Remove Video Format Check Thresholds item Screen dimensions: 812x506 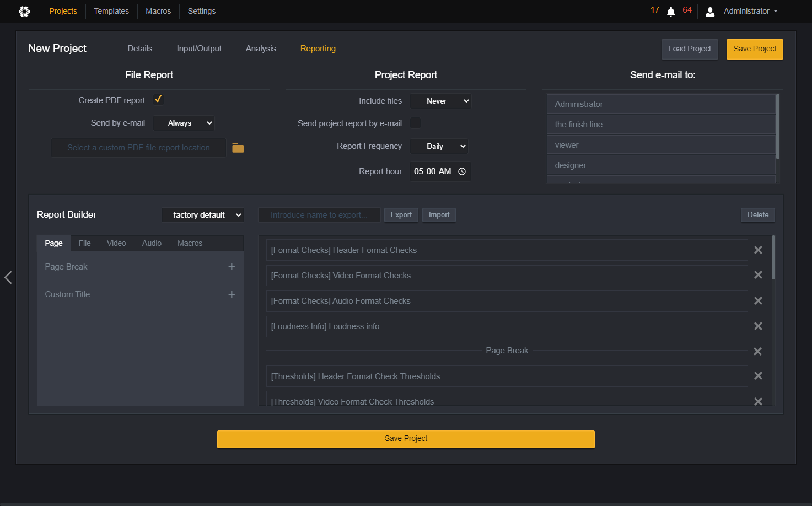pos(758,401)
